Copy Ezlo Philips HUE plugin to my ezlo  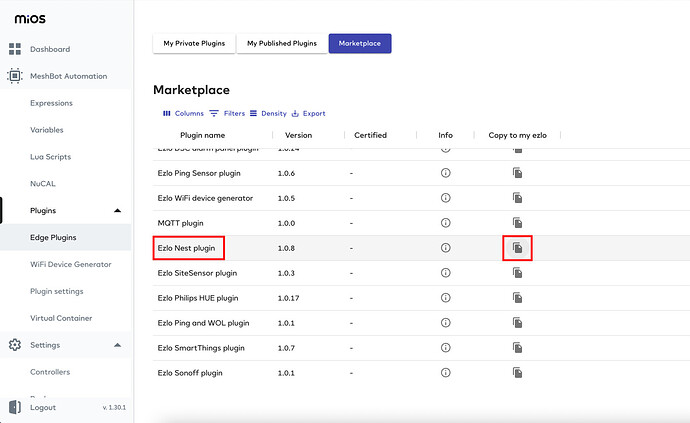[518, 298]
